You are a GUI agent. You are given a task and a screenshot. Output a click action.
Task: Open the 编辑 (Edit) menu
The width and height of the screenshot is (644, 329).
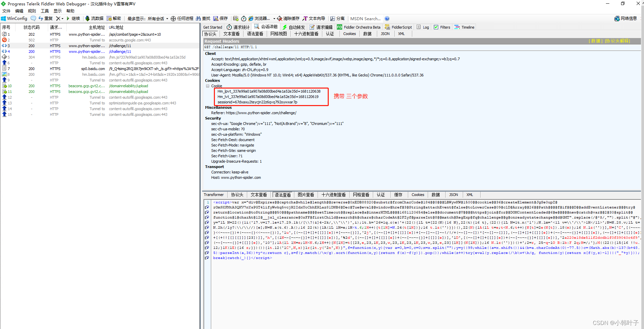pos(19,11)
